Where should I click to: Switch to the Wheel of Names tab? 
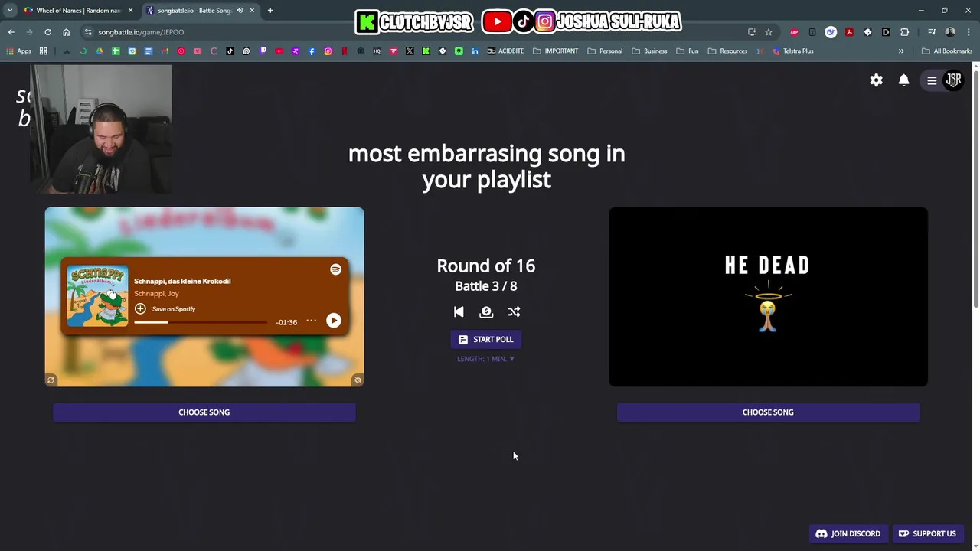coord(78,11)
